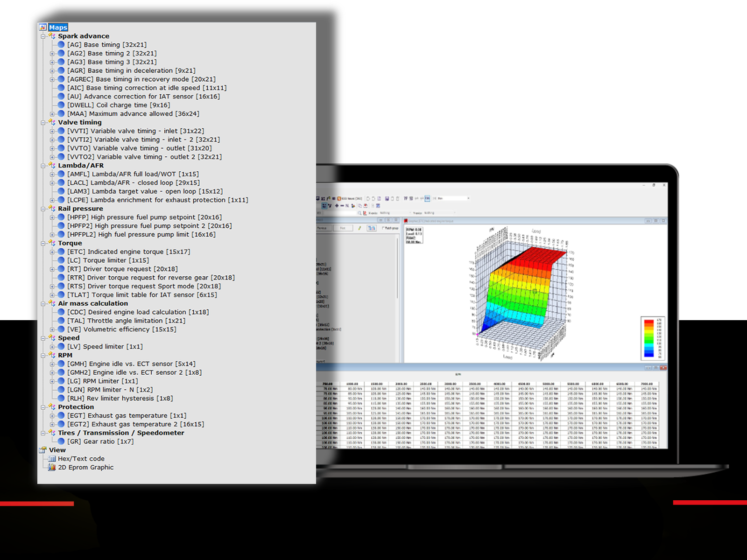Expand [VVTI] Variable valve timing inlet node
Viewport: 747px width, 560px height.
(x=52, y=131)
